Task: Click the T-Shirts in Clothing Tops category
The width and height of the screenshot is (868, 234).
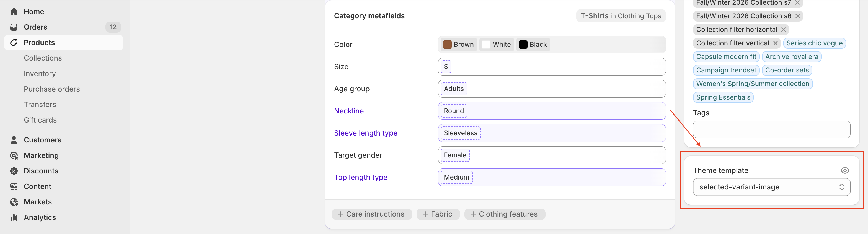Action: (621, 16)
